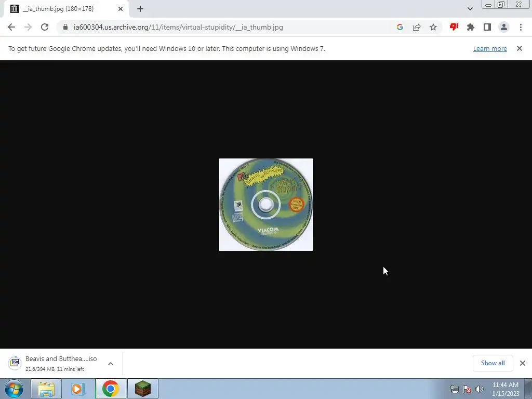This screenshot has width=532, height=399.
Task: Open the Windows Start menu
Action: [14, 389]
